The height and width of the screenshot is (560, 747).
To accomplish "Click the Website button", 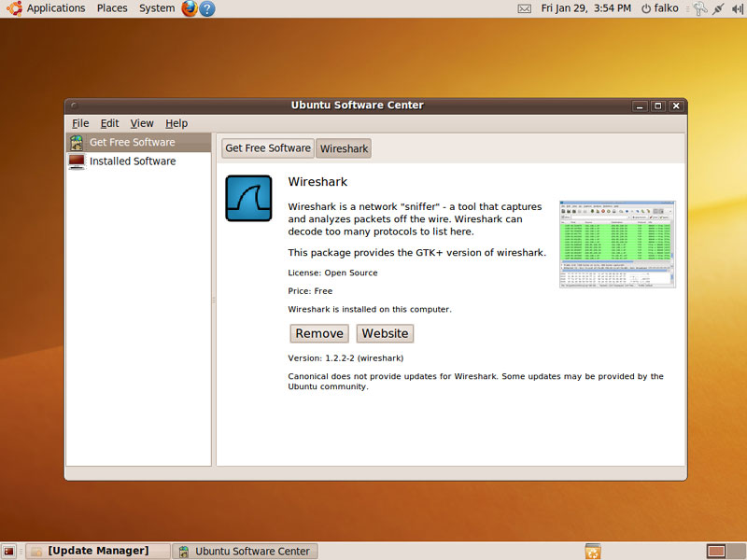I will (385, 333).
